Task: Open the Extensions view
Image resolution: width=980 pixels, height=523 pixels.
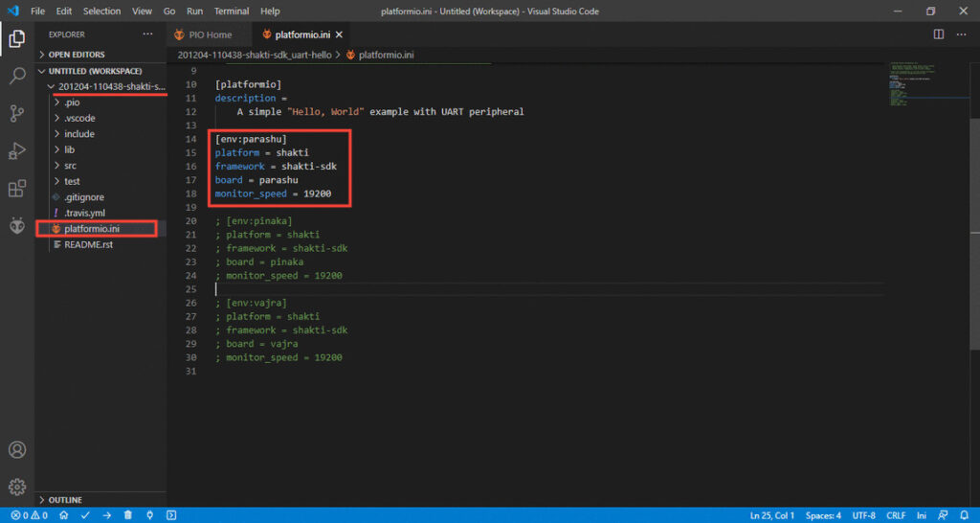Action: point(17,189)
